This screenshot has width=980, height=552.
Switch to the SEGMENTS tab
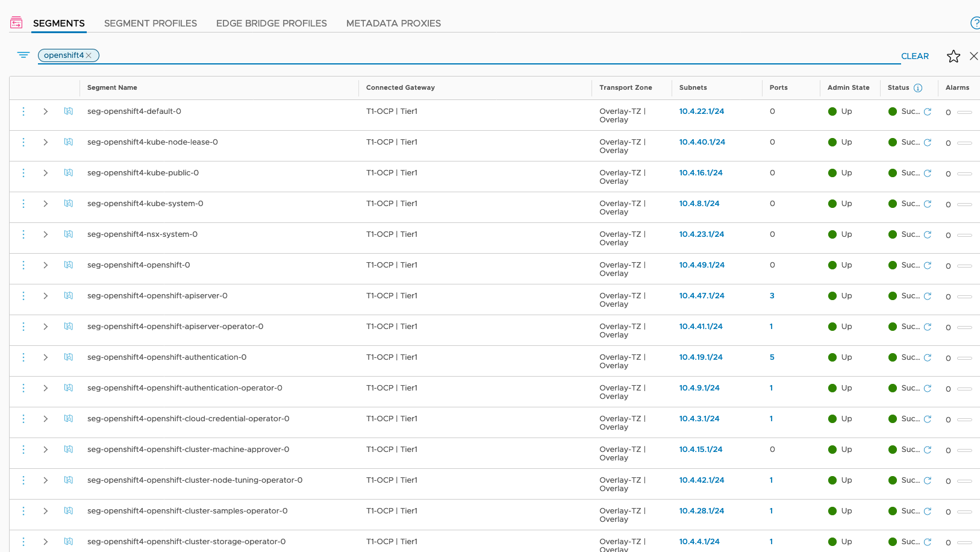pyautogui.click(x=59, y=24)
